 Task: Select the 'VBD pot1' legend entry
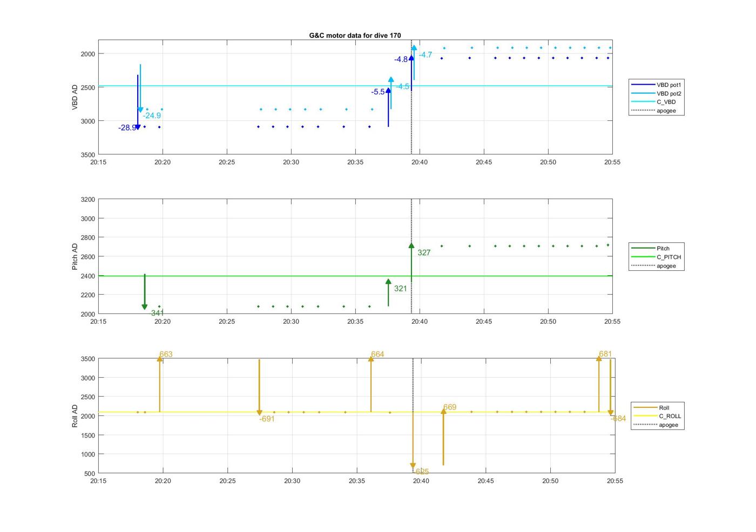pyautogui.click(x=657, y=85)
